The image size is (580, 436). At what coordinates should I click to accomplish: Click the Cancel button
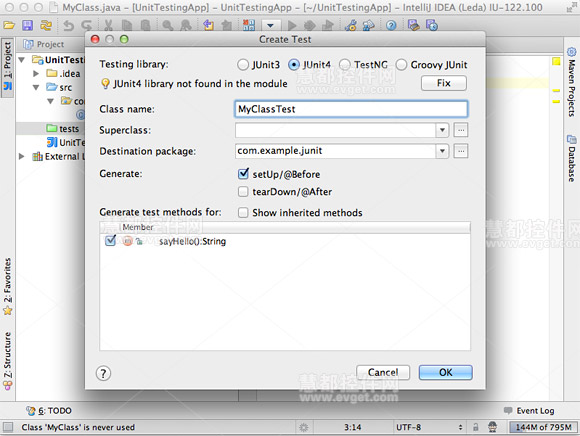coord(383,372)
